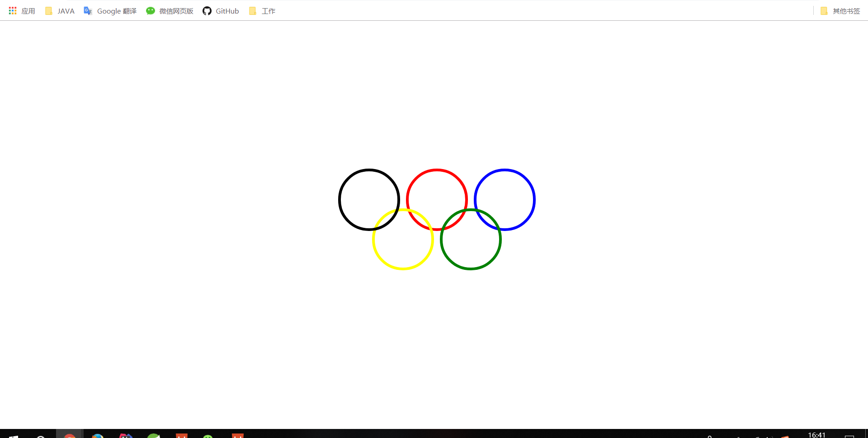Image resolution: width=868 pixels, height=438 pixels.
Task: Click the Firefox icon in the taskbar
Action: tap(98, 435)
